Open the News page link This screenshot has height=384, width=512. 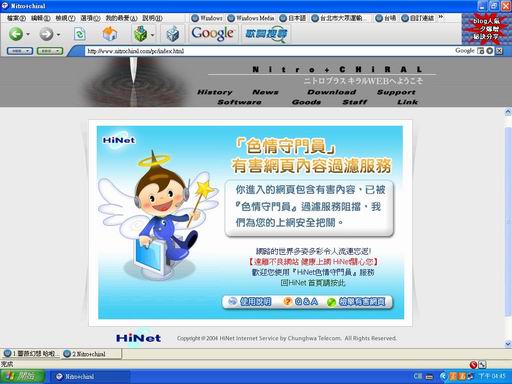pyautogui.click(x=265, y=92)
